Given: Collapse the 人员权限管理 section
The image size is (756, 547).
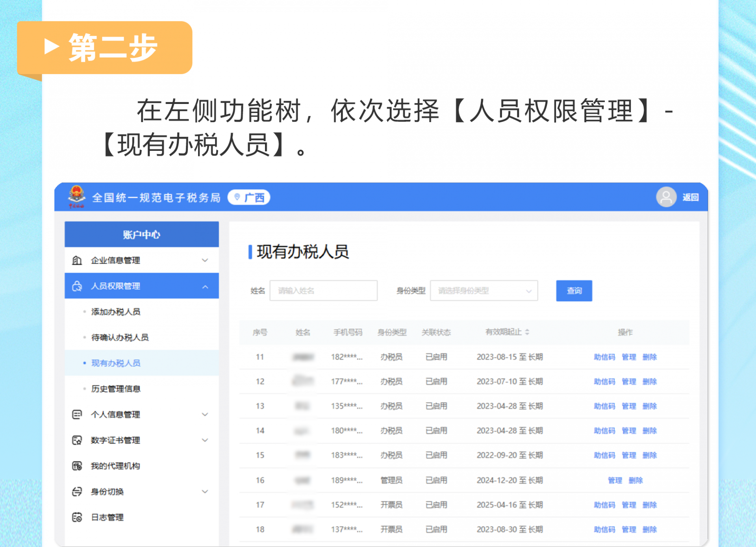Looking at the screenshot, I should point(205,286).
